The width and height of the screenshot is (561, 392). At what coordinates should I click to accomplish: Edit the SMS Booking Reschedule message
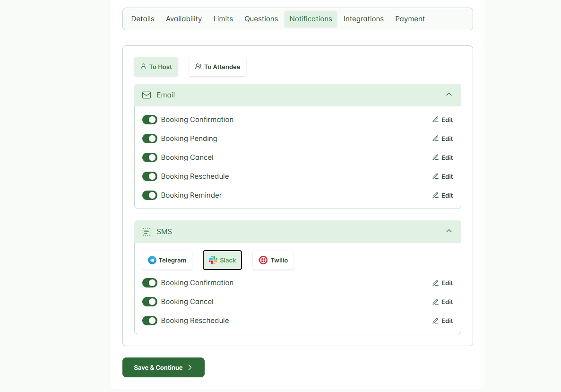tap(442, 321)
